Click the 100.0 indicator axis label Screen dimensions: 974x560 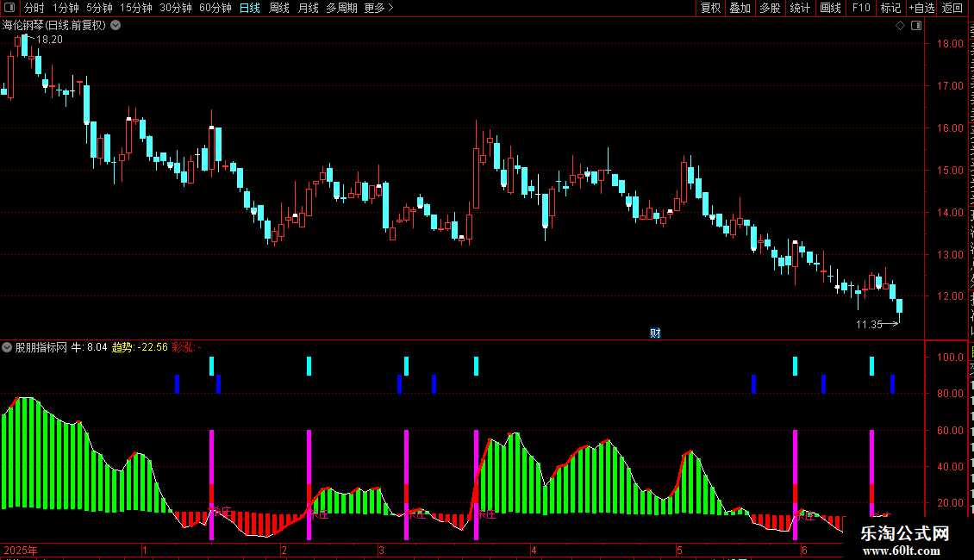(950, 358)
